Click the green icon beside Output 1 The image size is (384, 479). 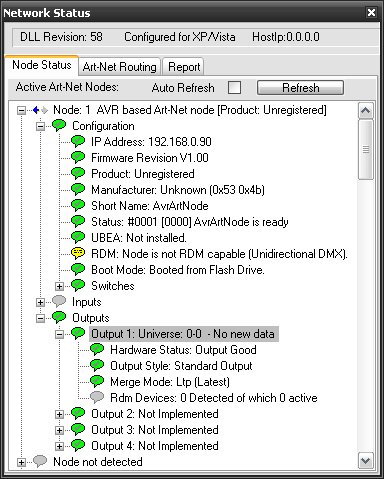pos(78,334)
